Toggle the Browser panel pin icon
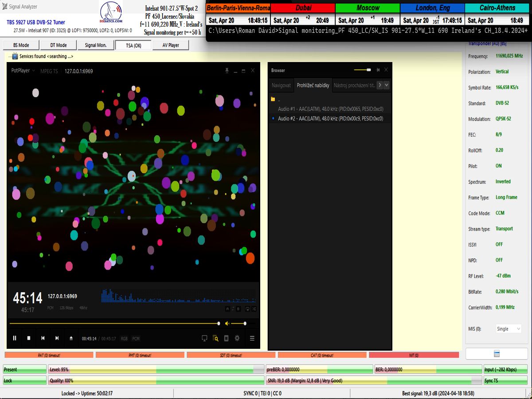Screen dimensions: 532x399 coord(378,70)
